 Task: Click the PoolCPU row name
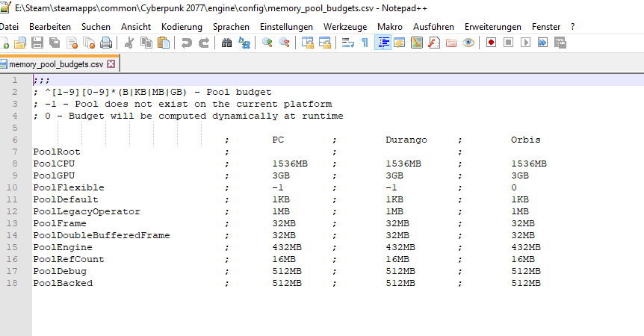pyautogui.click(x=54, y=164)
